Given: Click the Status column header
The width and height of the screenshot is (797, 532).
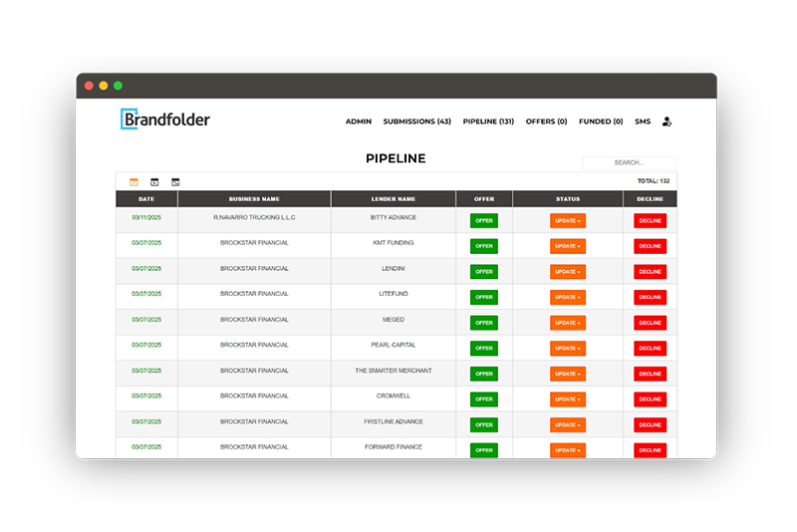Looking at the screenshot, I should click(x=568, y=199).
